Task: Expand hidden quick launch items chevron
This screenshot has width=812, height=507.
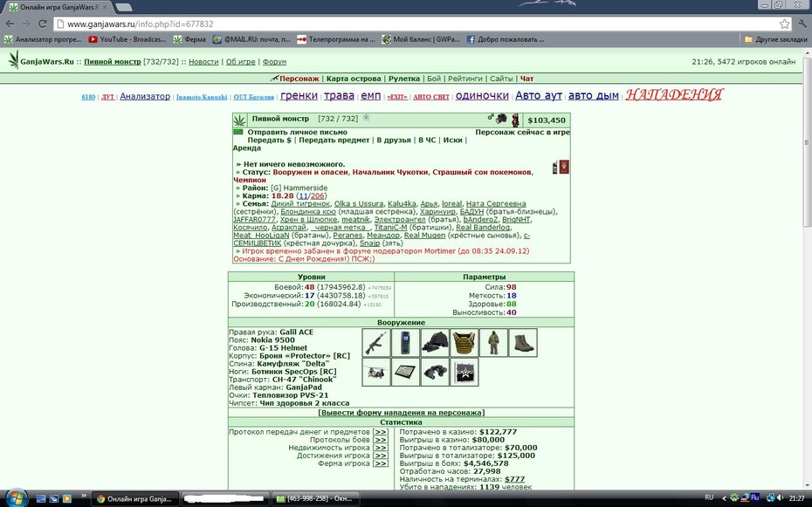Action: (83, 496)
